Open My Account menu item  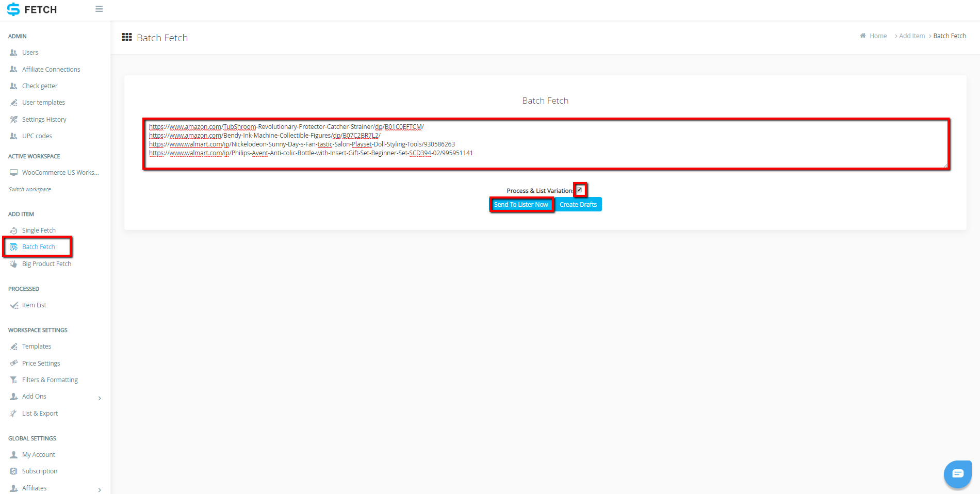point(39,455)
